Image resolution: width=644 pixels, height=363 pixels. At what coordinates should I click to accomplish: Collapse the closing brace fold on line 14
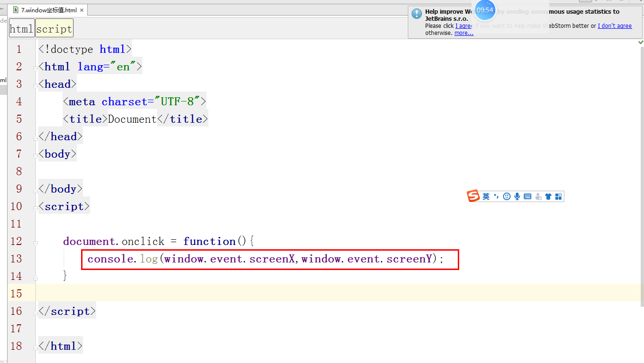(36, 277)
